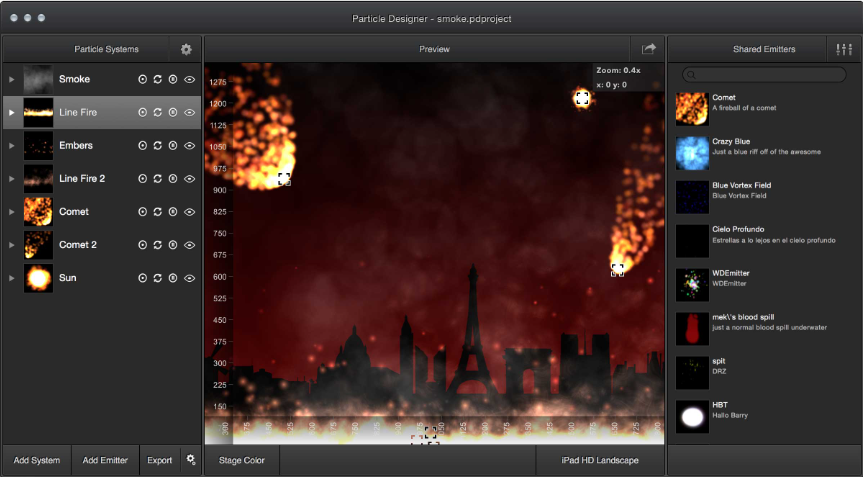Click the Add Emitter button
Image resolution: width=863 pixels, height=477 pixels.
pyautogui.click(x=105, y=460)
